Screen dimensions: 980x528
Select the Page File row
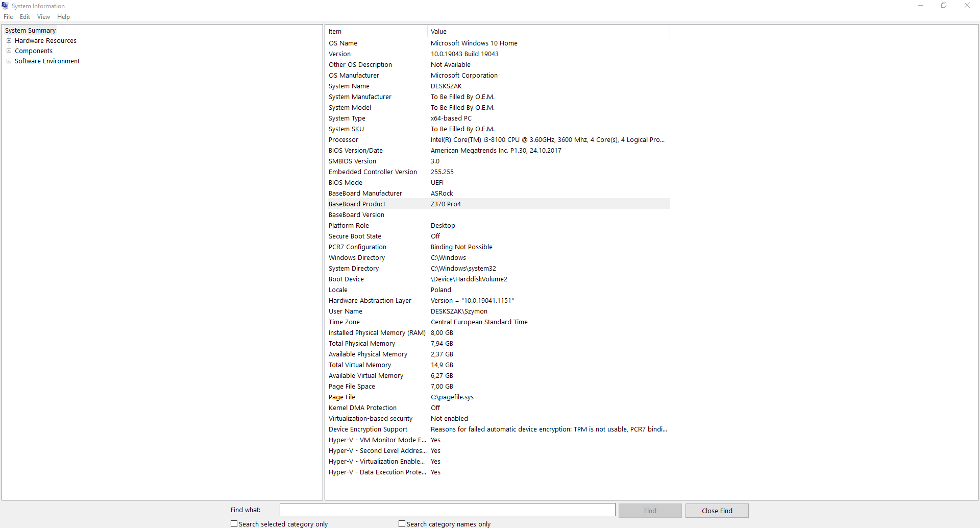498,397
